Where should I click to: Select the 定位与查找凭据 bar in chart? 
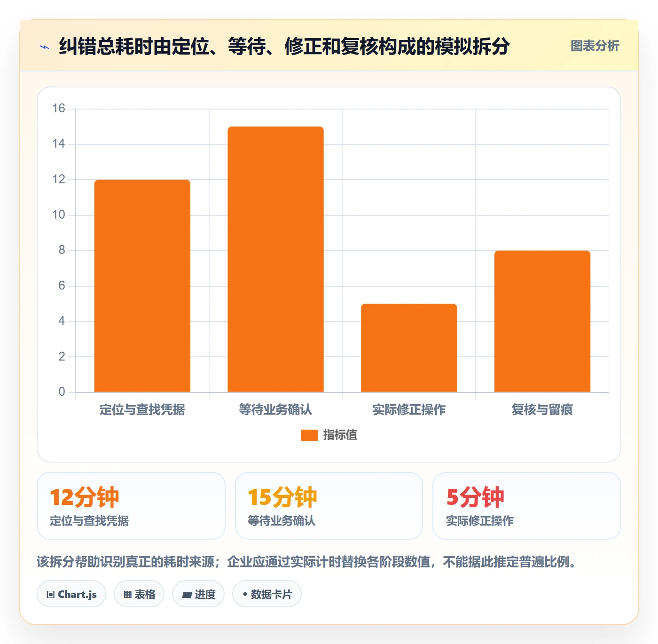[142, 286]
